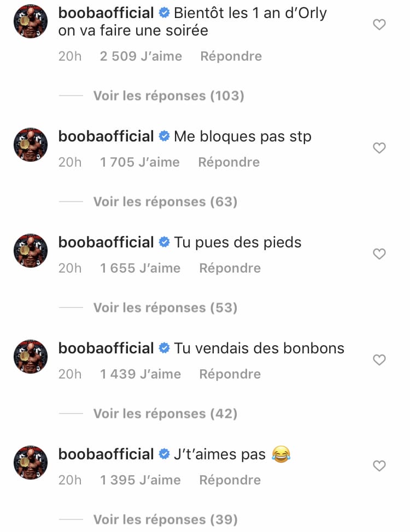Reply to the "Bientôt les 1 an d'Orly" comment

[x=231, y=56]
